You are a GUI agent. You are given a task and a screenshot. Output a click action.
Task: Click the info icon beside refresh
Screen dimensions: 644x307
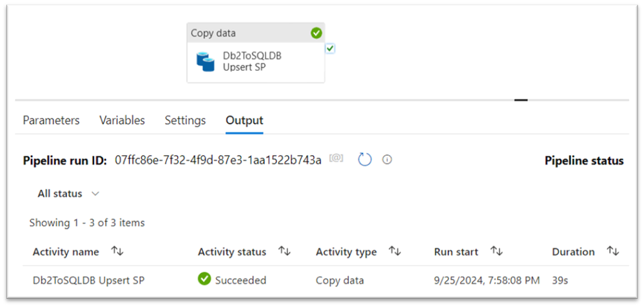pos(387,160)
